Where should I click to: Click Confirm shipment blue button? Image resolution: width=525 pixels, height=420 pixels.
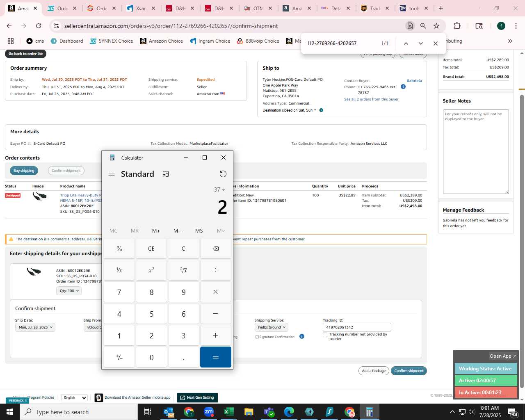click(x=409, y=371)
